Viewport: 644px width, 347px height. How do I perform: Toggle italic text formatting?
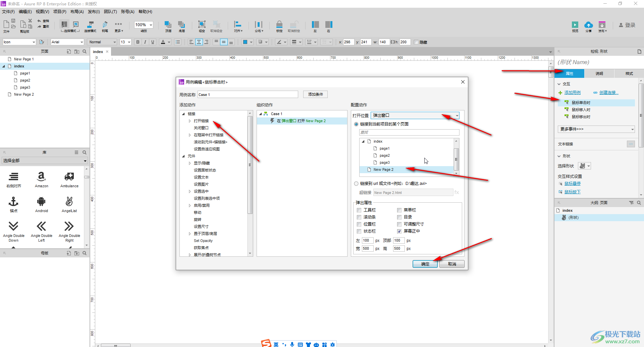pyautogui.click(x=145, y=42)
